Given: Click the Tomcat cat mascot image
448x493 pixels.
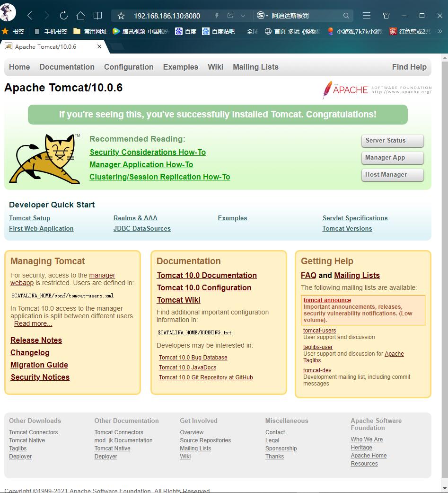Looking at the screenshot, I should point(44,159).
